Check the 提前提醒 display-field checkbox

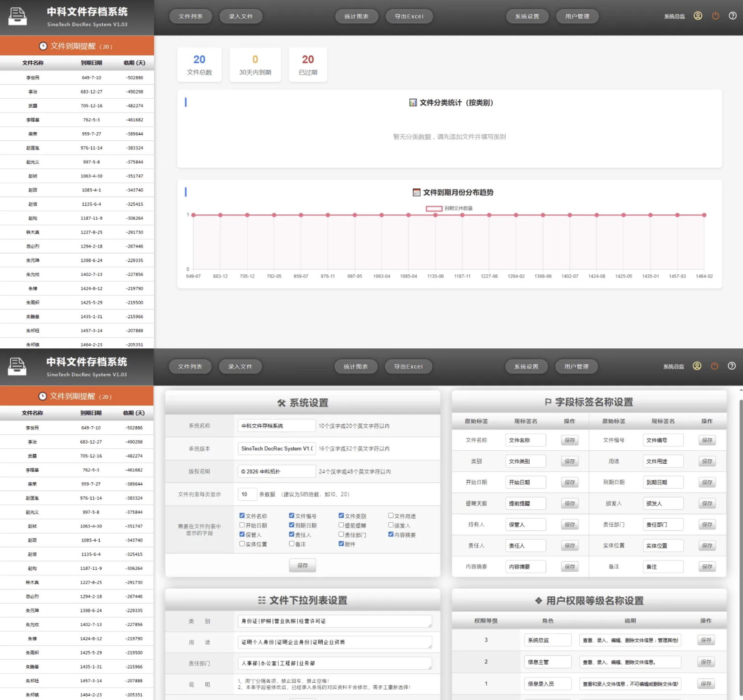341,525
